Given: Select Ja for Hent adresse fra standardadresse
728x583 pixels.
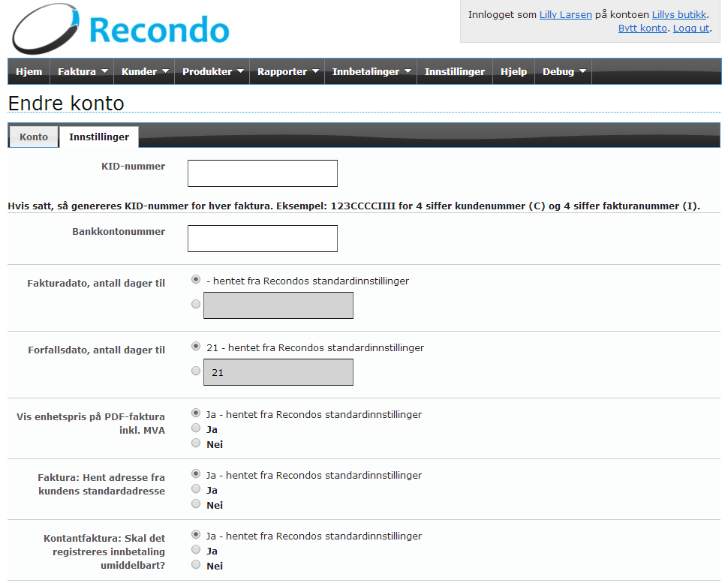Looking at the screenshot, I should (x=196, y=489).
